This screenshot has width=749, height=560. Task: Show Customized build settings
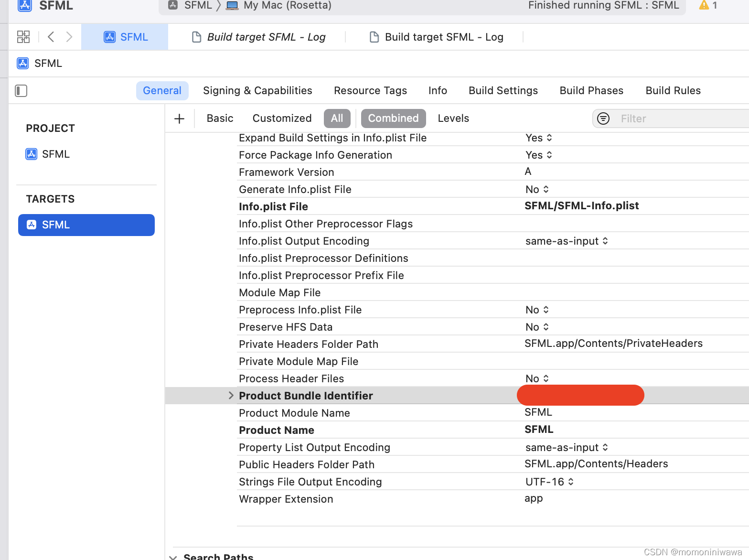[282, 118]
